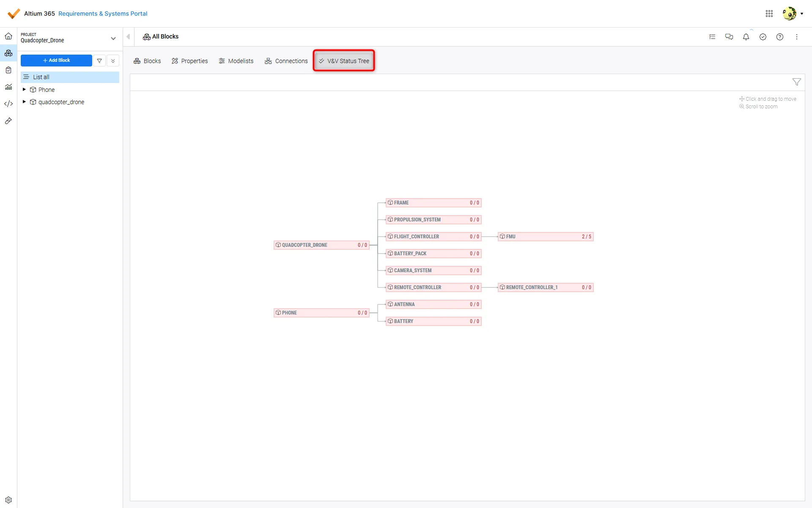Open the Quadcopter_Drone project dropdown
812x508 pixels.
click(x=113, y=39)
